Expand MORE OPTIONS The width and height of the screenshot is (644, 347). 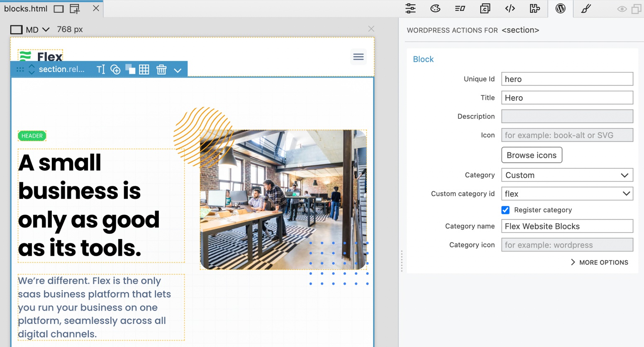point(600,262)
